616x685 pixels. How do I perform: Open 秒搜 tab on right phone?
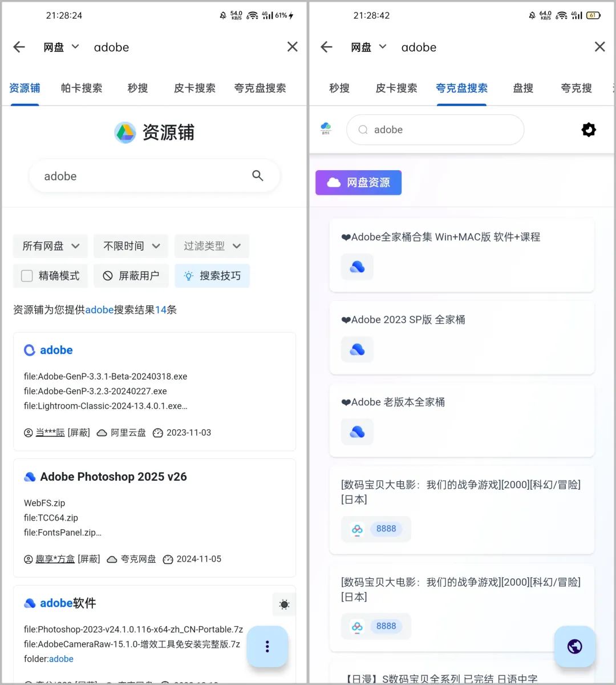(339, 88)
